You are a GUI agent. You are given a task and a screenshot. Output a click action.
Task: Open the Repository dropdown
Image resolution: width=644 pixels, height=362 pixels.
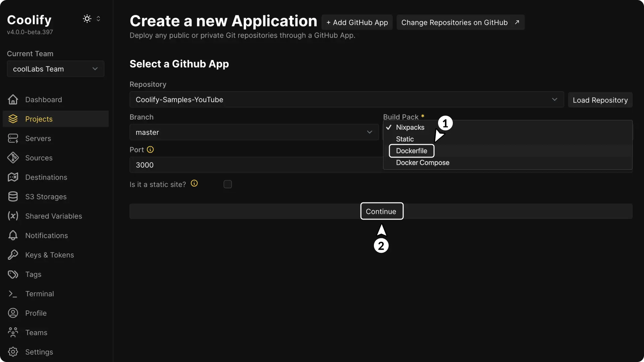coord(346,100)
